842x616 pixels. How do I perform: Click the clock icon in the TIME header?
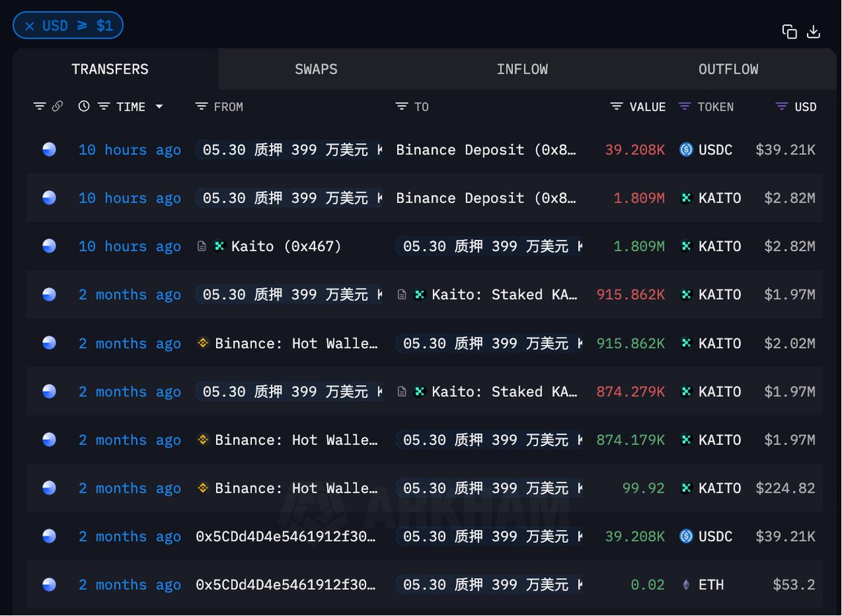(84, 107)
